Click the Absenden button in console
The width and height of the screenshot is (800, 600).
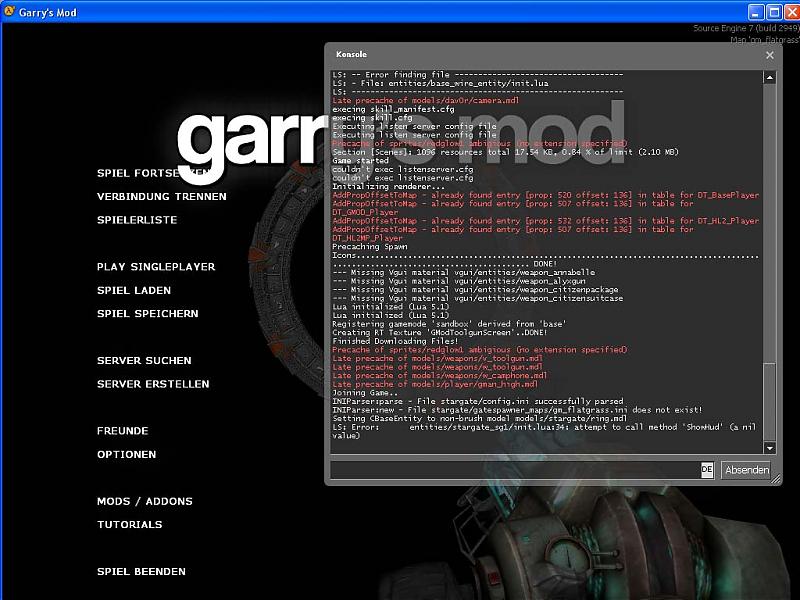(x=746, y=470)
